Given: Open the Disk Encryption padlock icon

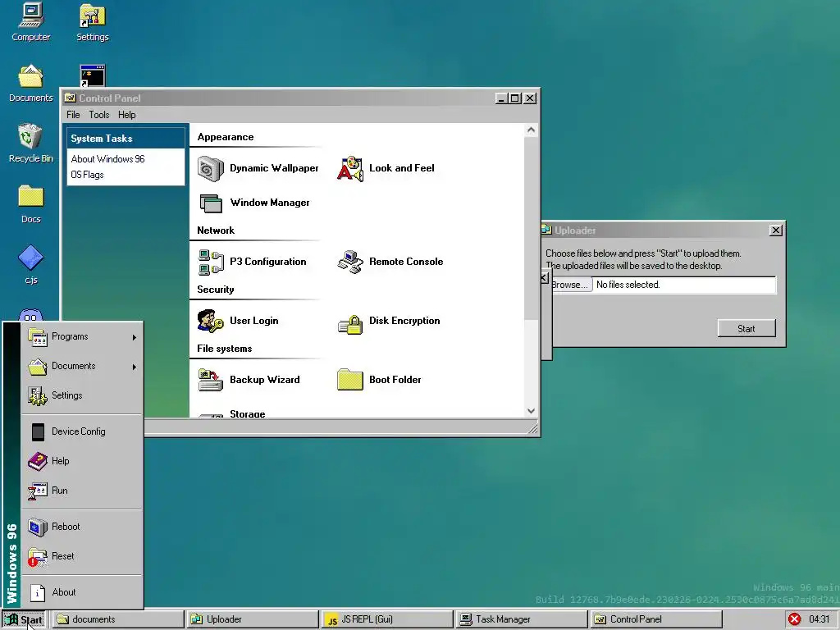Looking at the screenshot, I should pyautogui.click(x=350, y=324).
